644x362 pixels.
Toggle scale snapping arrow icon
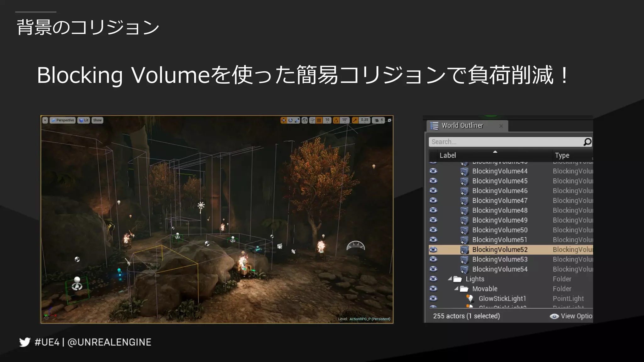tap(355, 120)
